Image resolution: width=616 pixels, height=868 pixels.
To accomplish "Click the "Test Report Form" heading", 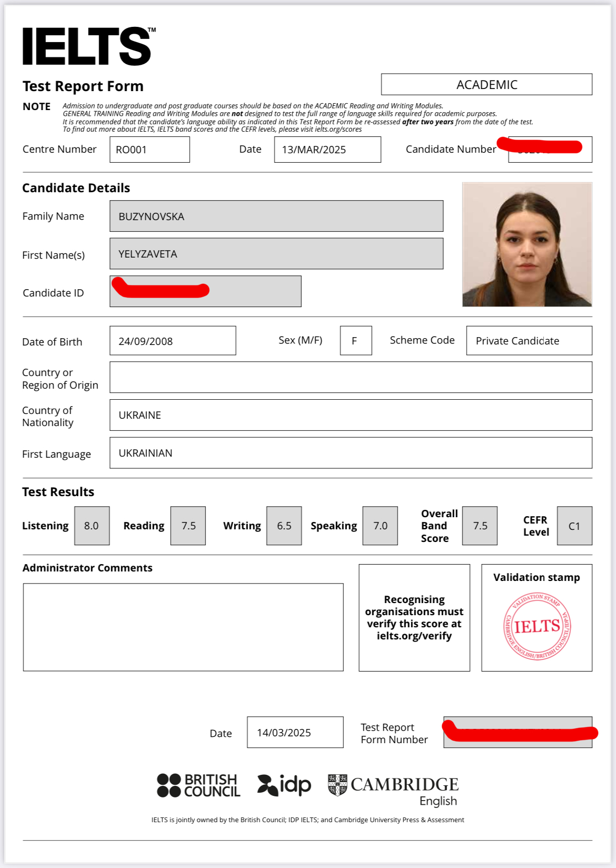I will (83, 86).
